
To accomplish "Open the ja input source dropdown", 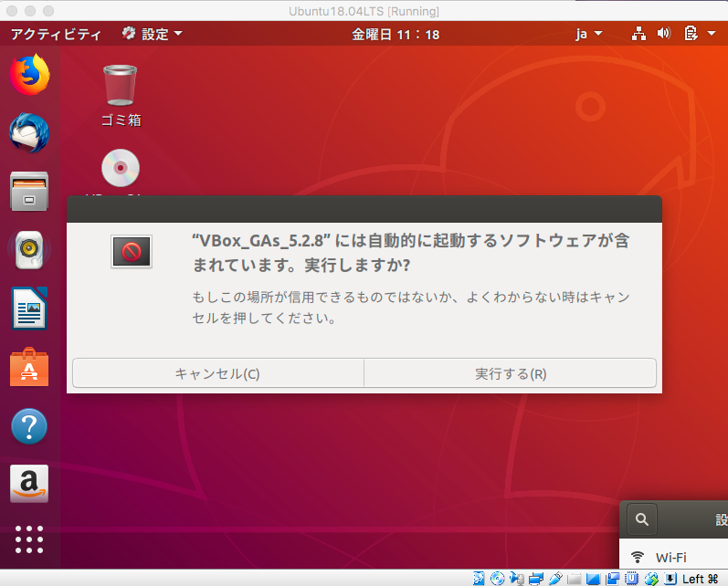I will [589, 34].
